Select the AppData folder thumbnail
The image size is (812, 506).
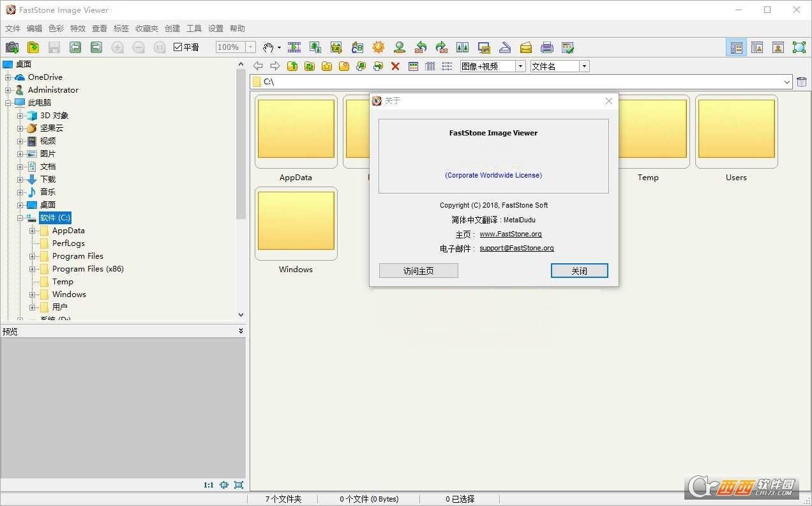[x=296, y=132]
